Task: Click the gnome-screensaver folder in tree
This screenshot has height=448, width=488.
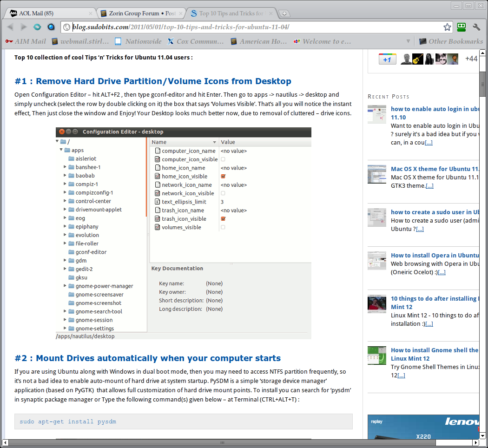Action: (96, 294)
